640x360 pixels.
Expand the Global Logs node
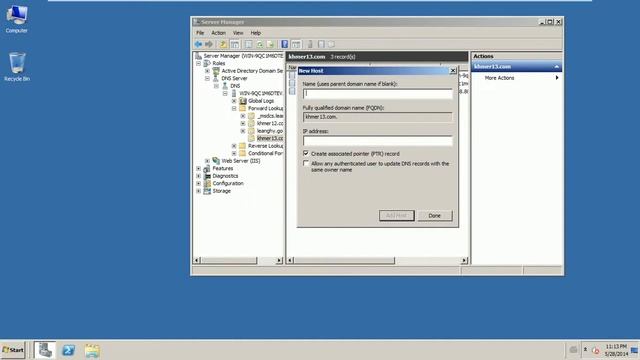[234, 101]
